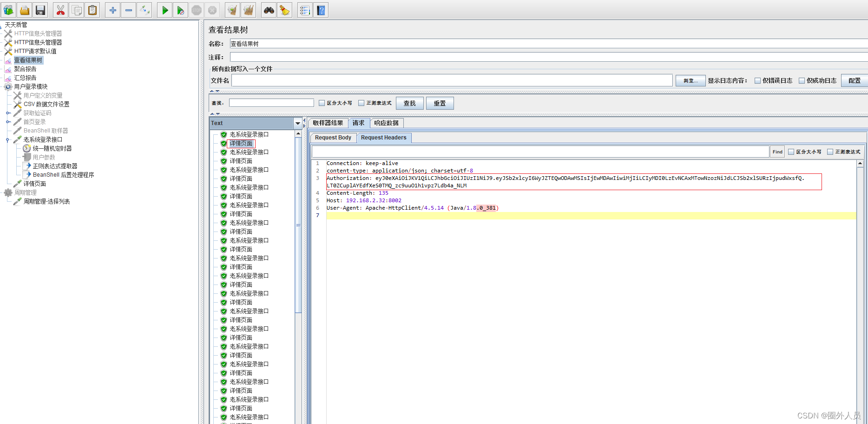
Task: Focus the 注释 input field
Action: 549,57
